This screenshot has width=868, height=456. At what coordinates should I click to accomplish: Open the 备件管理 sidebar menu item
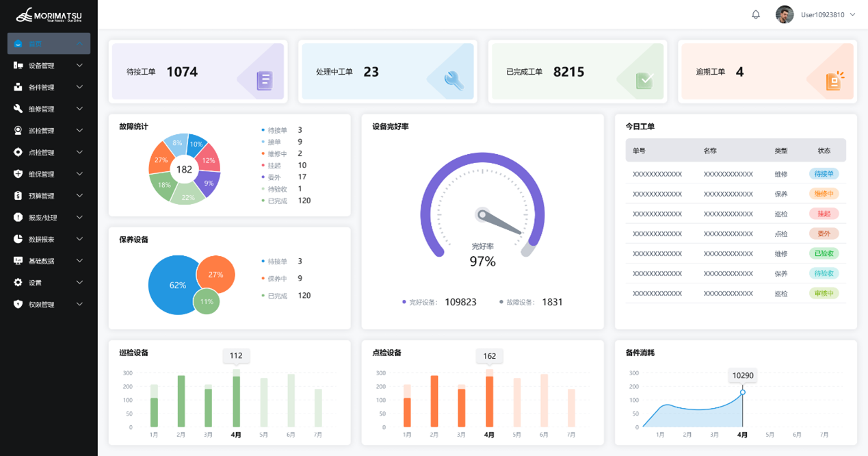(x=41, y=88)
